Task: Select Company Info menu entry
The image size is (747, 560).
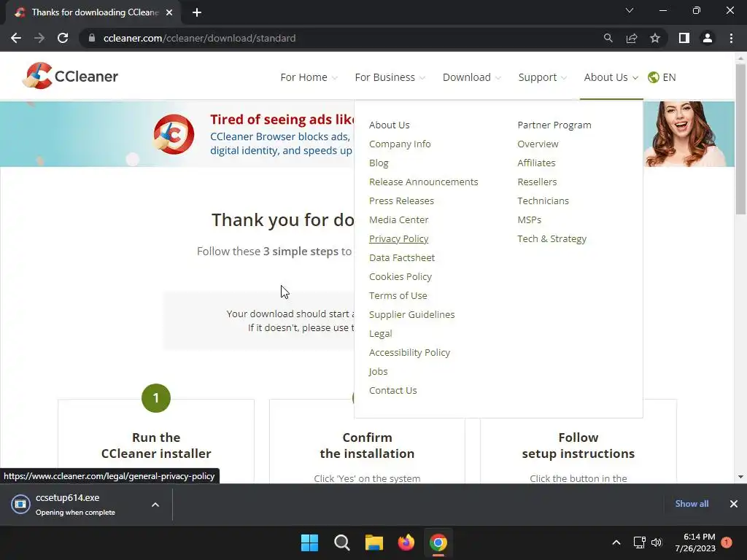Action: tap(400, 144)
